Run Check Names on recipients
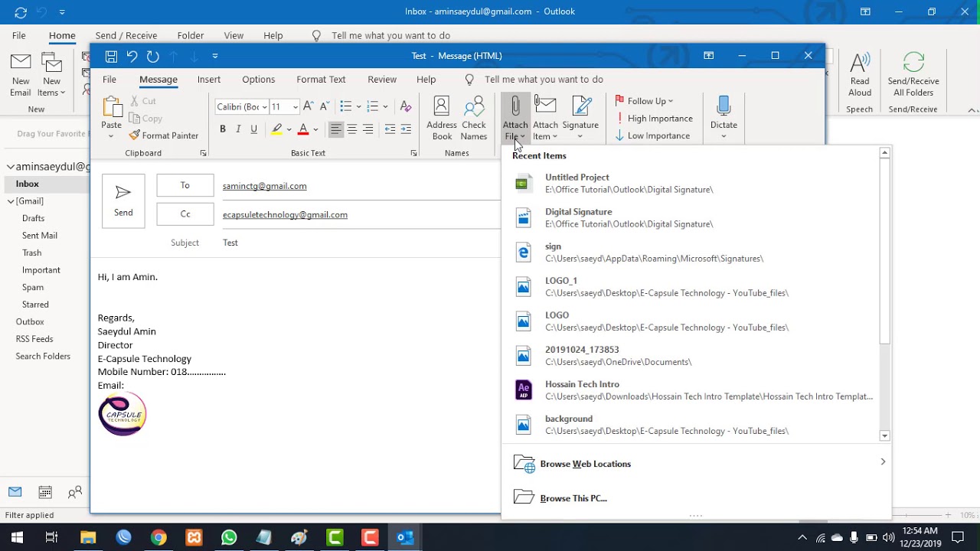Image resolution: width=980 pixels, height=551 pixels. coord(474,118)
